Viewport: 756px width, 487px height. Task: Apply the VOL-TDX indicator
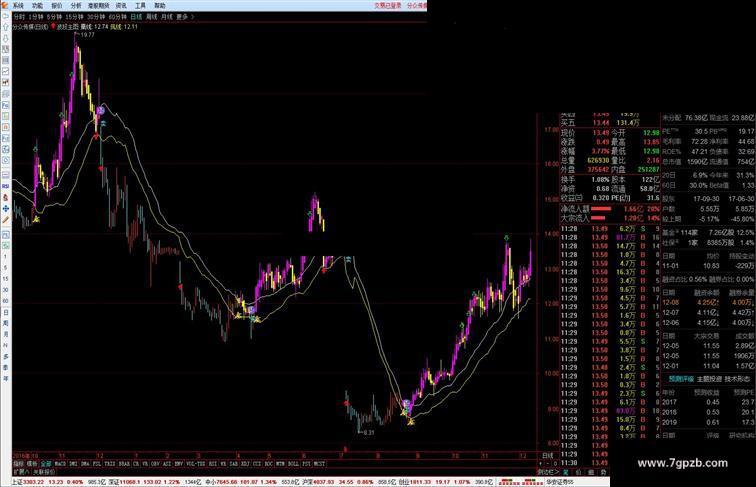pyautogui.click(x=196, y=464)
